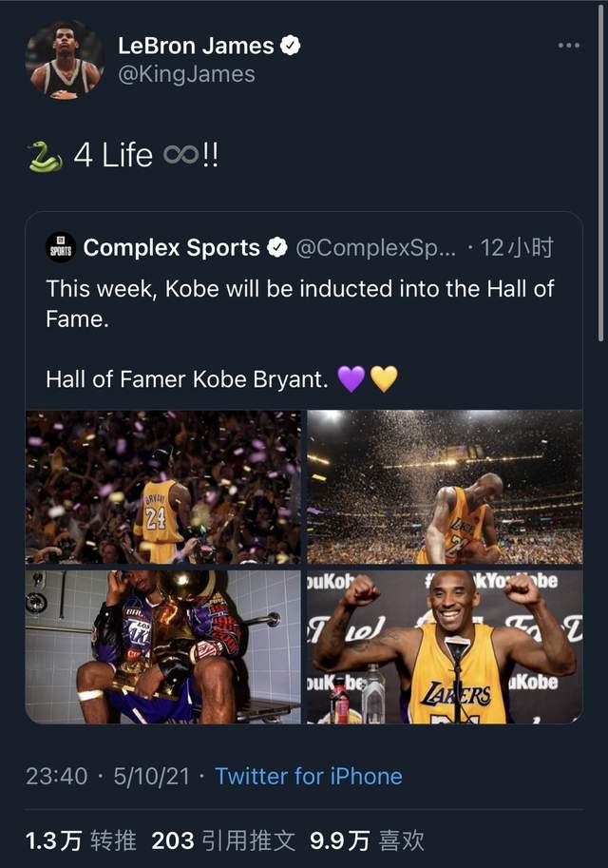
Task: Tap the purple heart emoji
Action: (351, 379)
